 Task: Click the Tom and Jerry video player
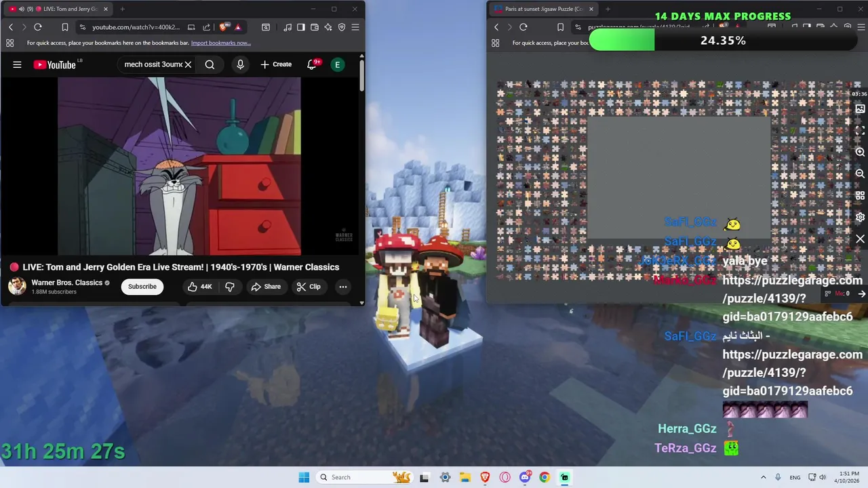pos(179,166)
